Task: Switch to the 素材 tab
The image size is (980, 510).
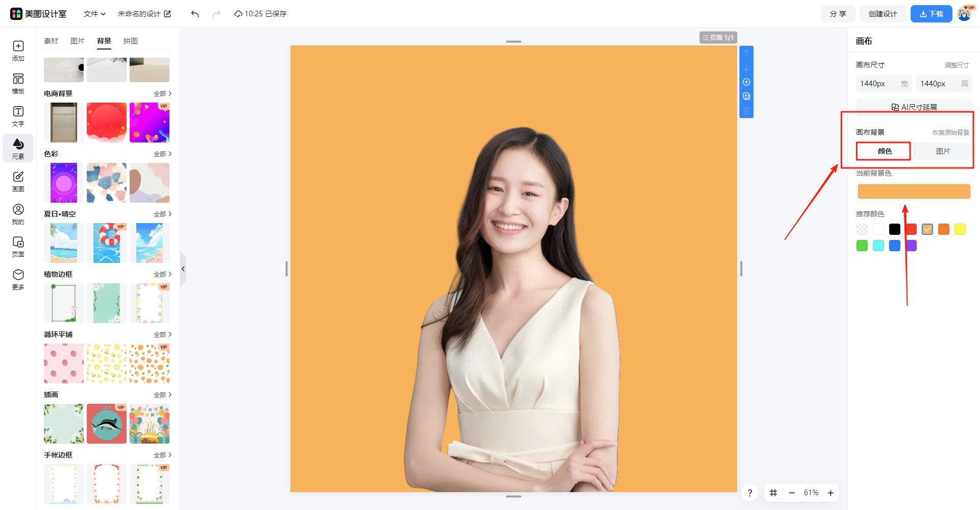Action: click(x=51, y=41)
